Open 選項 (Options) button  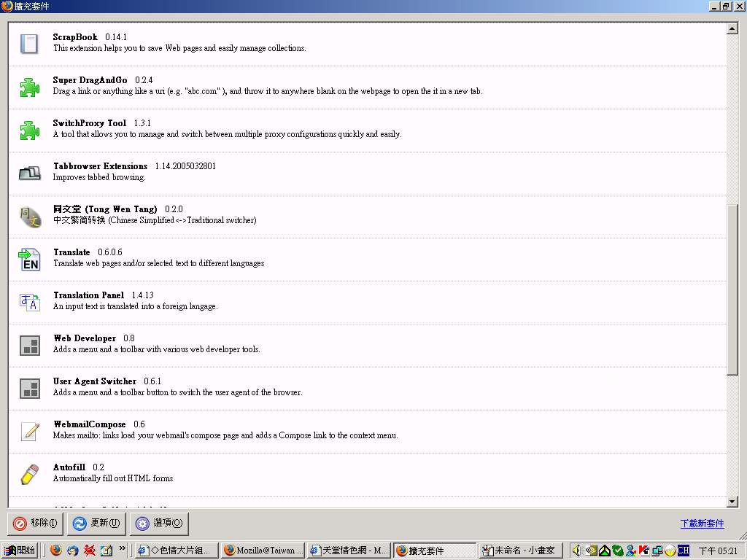tap(159, 524)
